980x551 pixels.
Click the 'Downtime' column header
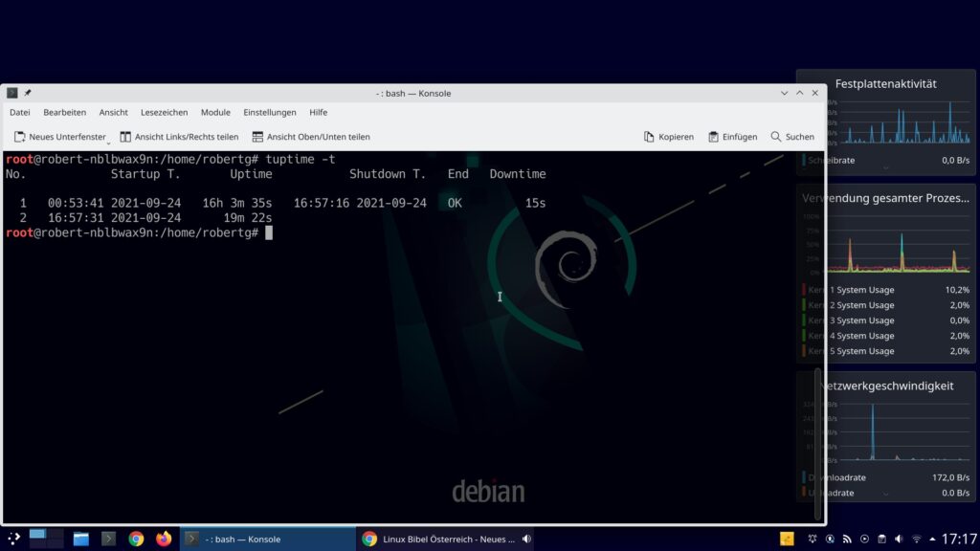coord(518,174)
